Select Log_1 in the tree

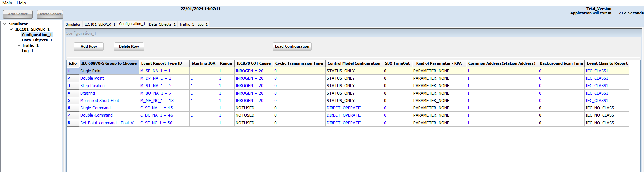pyautogui.click(x=28, y=51)
